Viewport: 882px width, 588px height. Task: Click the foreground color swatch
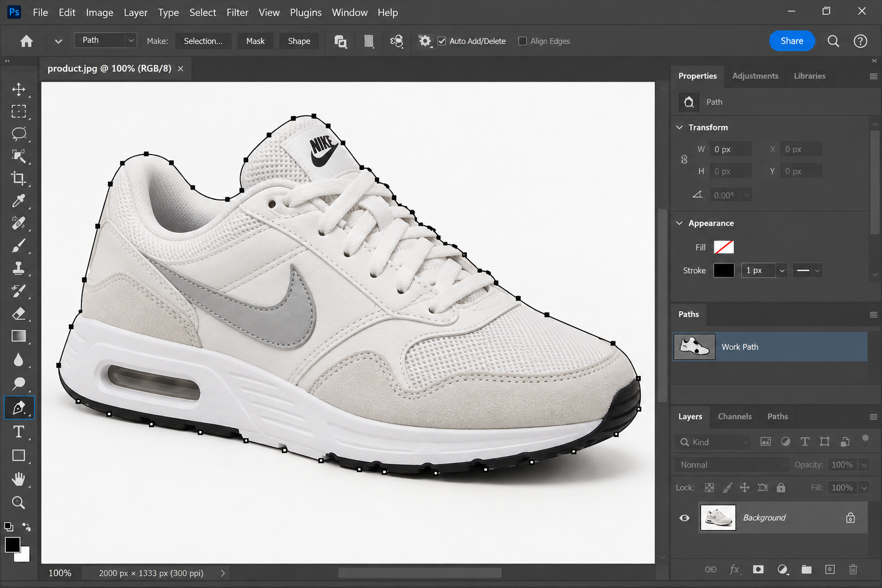(12, 545)
